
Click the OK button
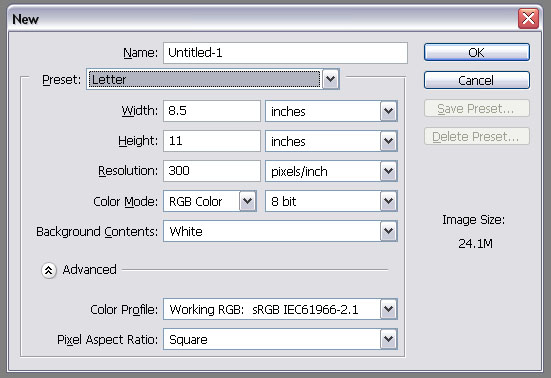click(x=477, y=52)
